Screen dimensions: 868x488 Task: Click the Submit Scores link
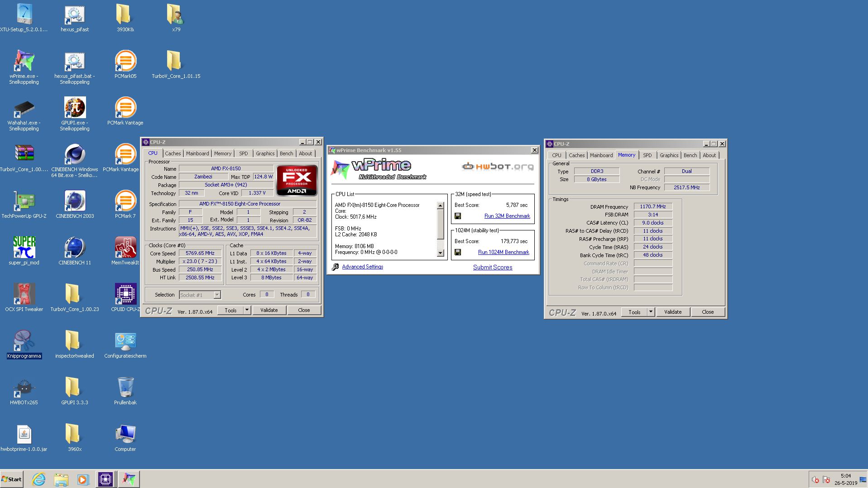(x=493, y=267)
